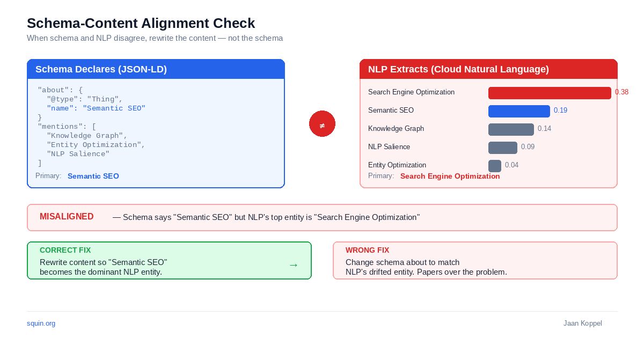Screen dimensions: 644x338
Task: Click the blue Semantic SEO salience bar
Action: coord(519,111)
